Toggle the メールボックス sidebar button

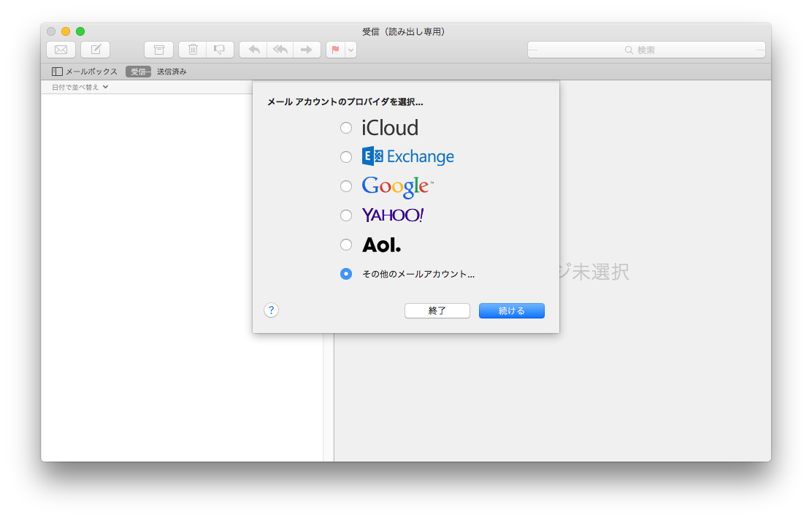pyautogui.click(x=85, y=72)
